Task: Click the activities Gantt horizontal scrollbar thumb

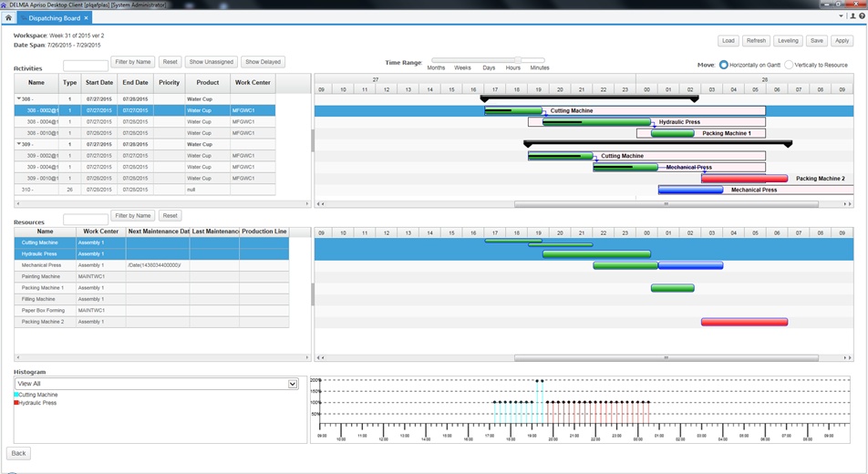Action: 666,204
